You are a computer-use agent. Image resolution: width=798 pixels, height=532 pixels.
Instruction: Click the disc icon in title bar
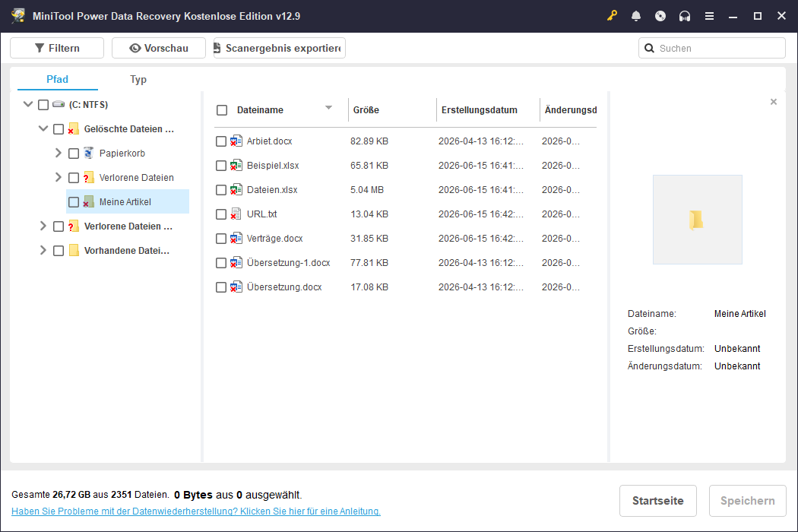click(660, 16)
